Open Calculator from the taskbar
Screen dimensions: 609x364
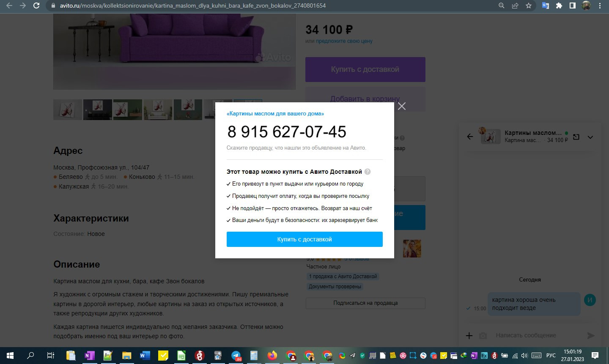254,356
